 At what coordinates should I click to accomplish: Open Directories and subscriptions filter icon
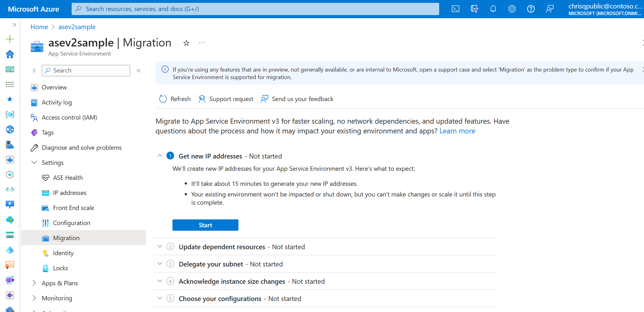474,9
